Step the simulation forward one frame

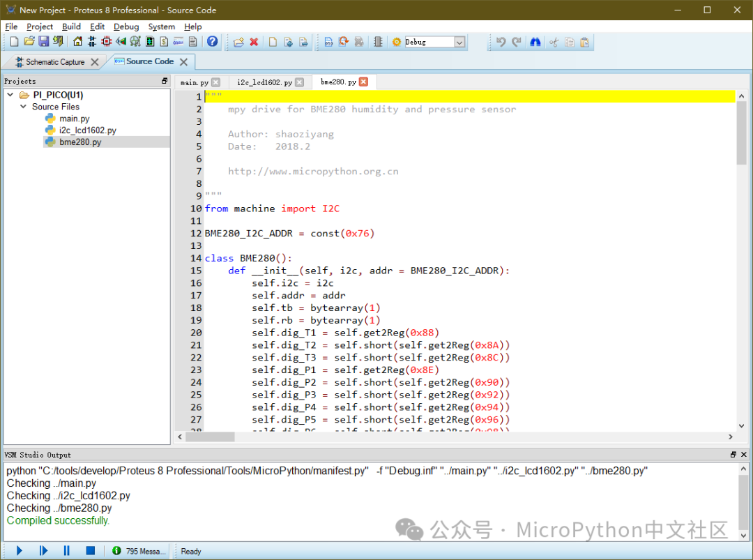(x=43, y=550)
